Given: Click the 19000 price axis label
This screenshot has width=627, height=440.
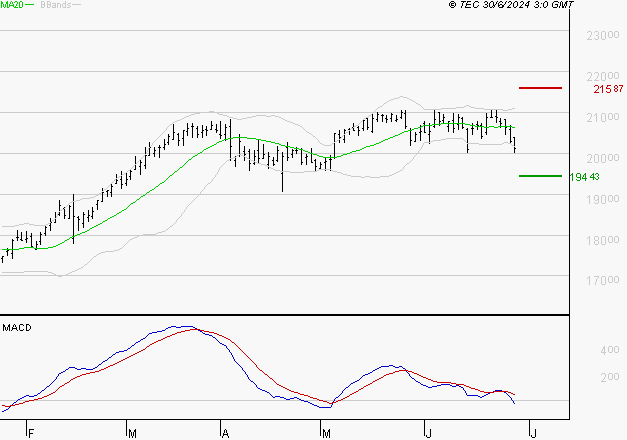Looking at the screenshot, I should [x=603, y=199].
